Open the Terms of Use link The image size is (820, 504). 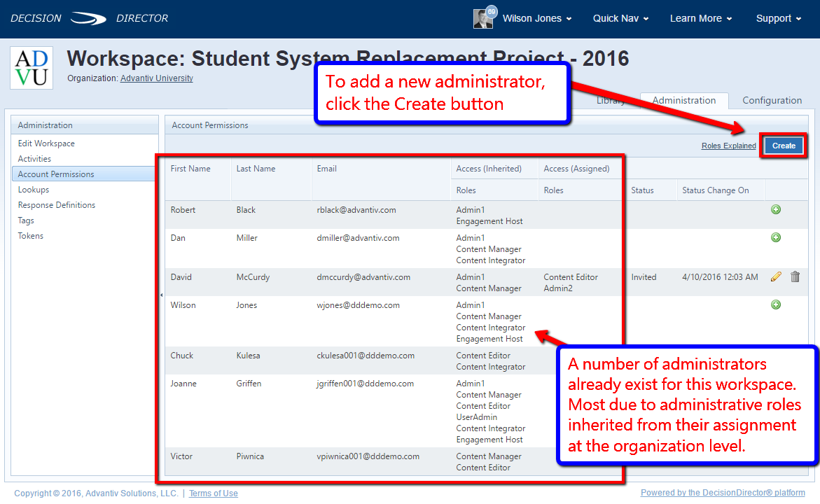214,493
